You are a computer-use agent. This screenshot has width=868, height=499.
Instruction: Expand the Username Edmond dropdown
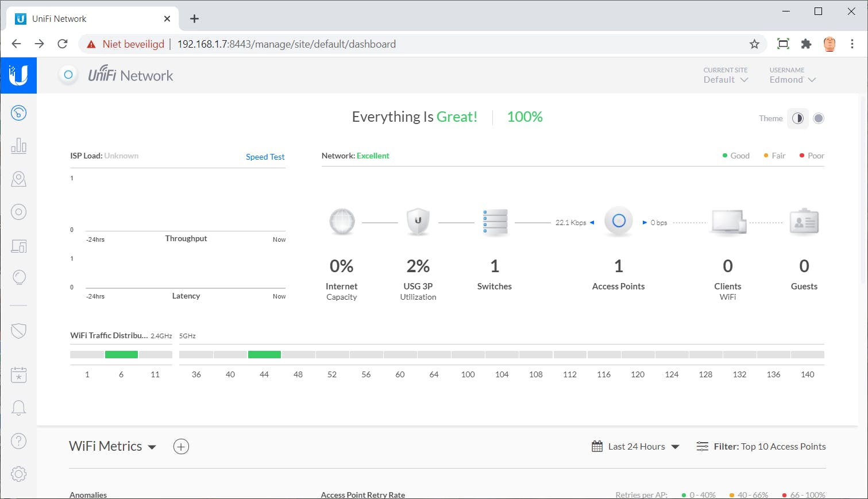[x=792, y=80]
